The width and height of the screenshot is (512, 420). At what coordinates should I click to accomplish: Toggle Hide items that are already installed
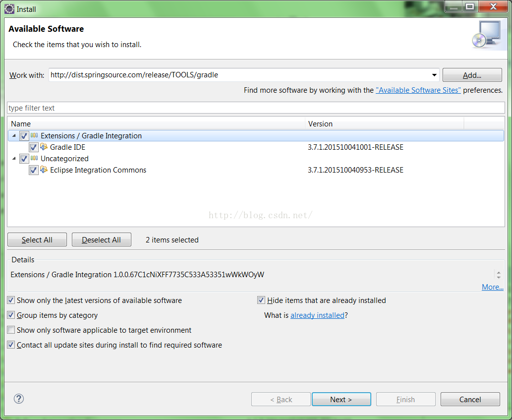pos(261,300)
